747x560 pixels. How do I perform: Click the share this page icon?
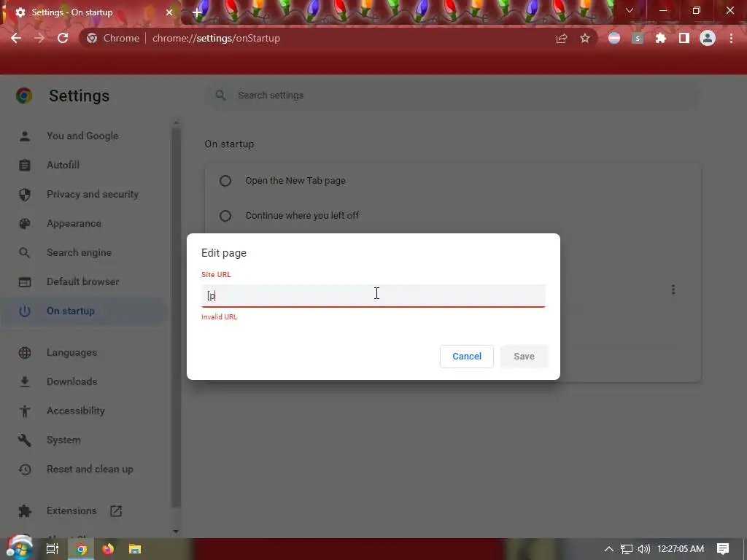point(562,38)
